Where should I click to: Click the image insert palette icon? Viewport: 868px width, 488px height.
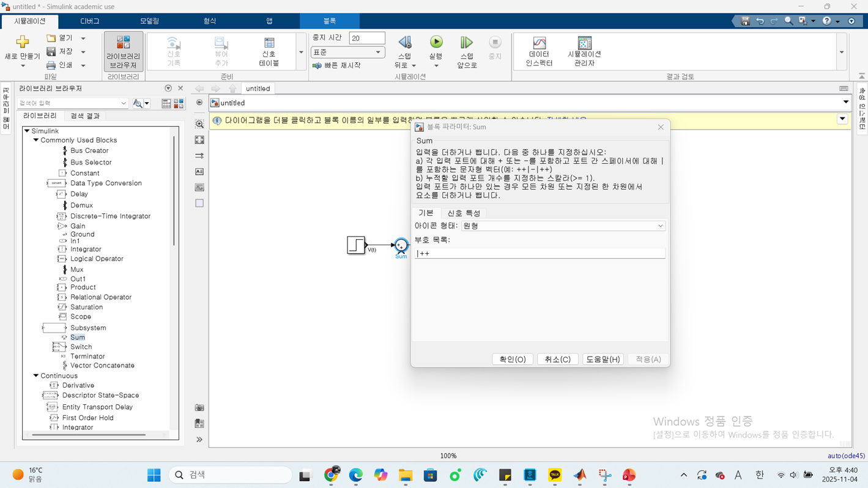click(199, 188)
